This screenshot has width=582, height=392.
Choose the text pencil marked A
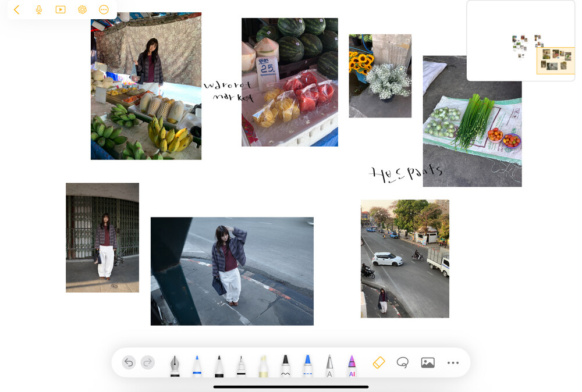329,365
